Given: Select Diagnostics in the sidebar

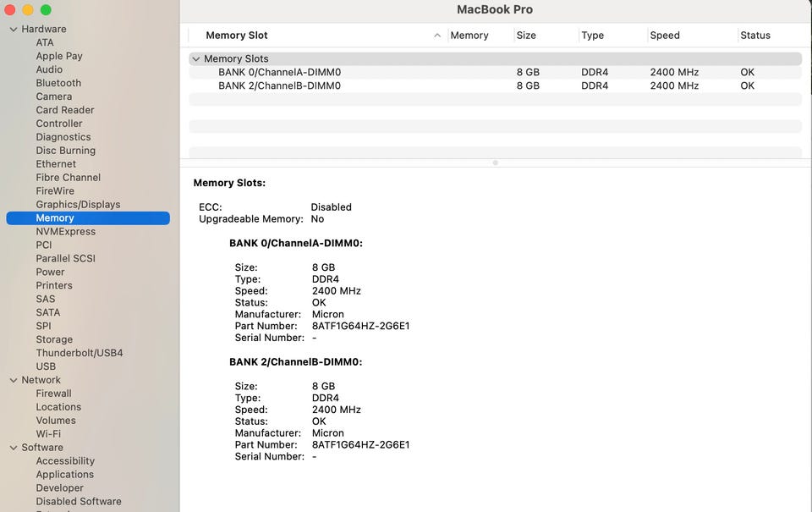Looking at the screenshot, I should (x=63, y=137).
